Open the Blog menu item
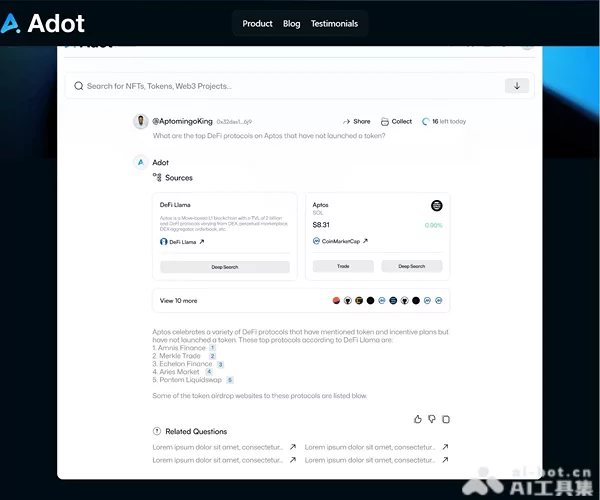 coord(292,24)
